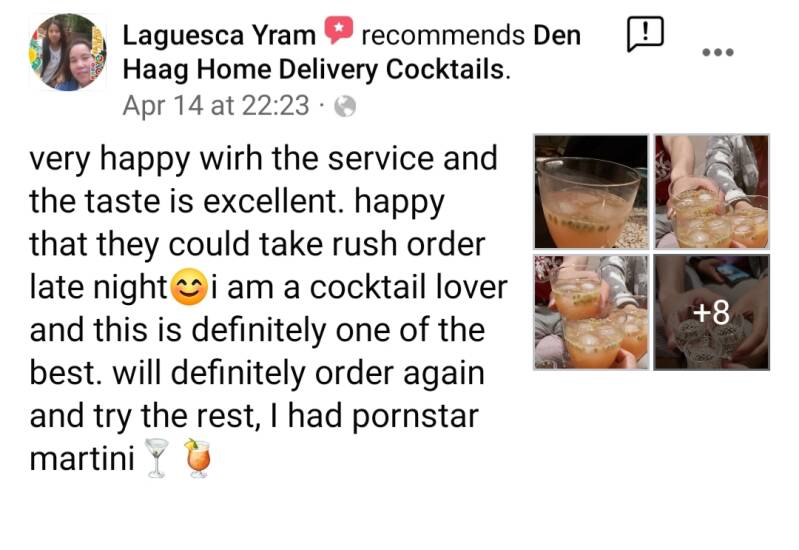Click the smiling face emoji in review
Screen dimensions: 799x550
(189, 286)
